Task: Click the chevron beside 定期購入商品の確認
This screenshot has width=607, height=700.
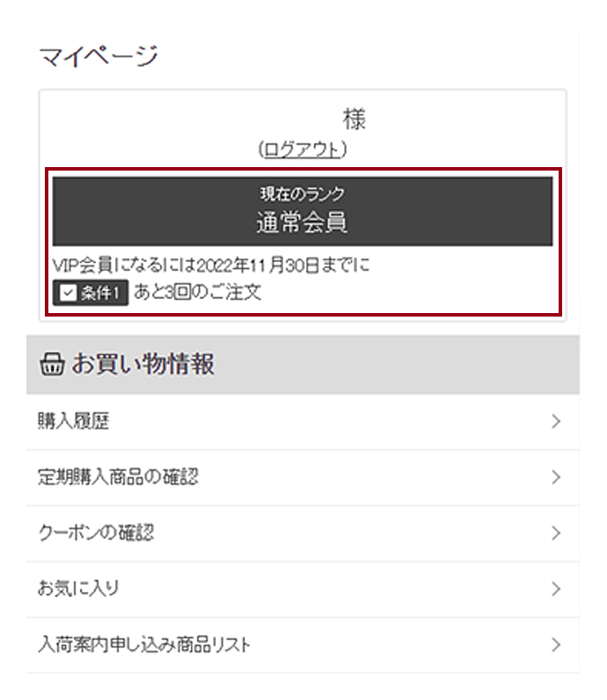Action: coord(556,478)
